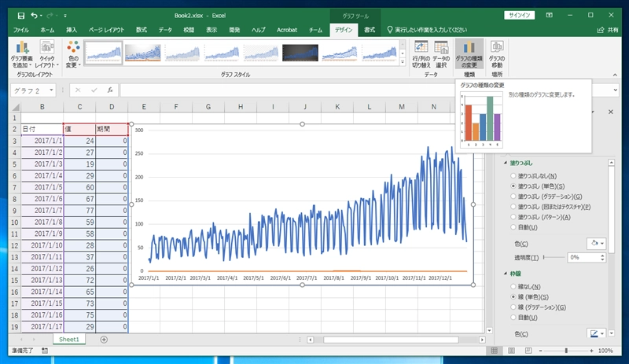Viewport: 629px width, 364px height.
Task: Select No fill (塗りつぶしなし) radio button
Action: 513,176
